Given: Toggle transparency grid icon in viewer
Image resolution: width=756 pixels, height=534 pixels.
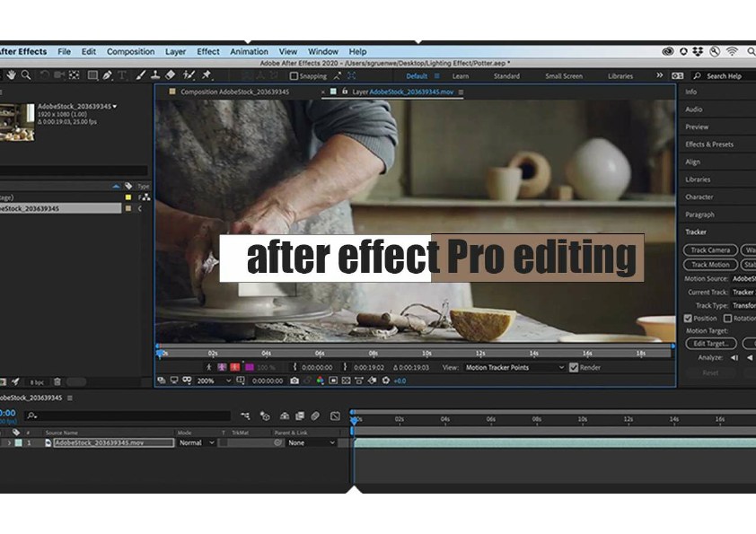Looking at the screenshot, I should pyautogui.click(x=347, y=381).
